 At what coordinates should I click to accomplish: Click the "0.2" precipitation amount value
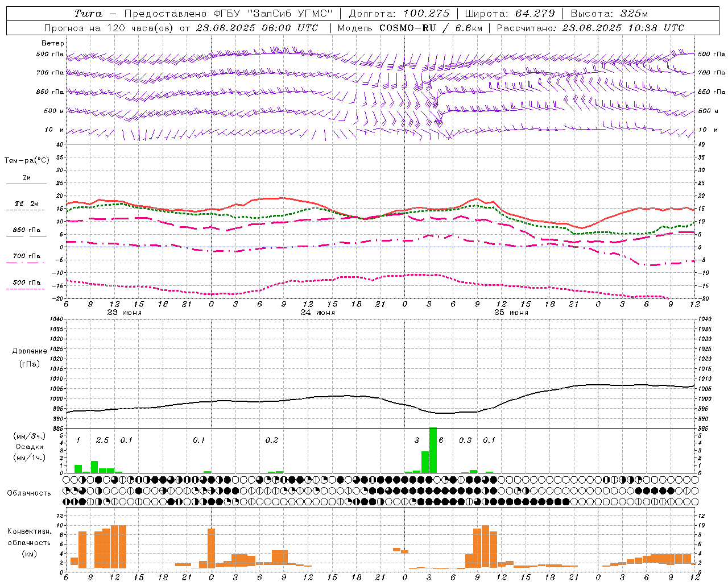click(x=272, y=440)
